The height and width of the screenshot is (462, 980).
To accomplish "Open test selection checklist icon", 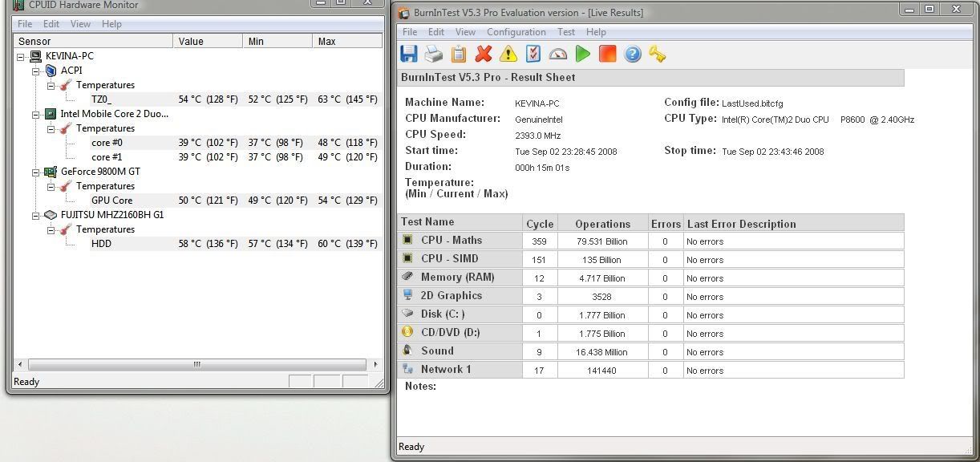I will pos(533,54).
